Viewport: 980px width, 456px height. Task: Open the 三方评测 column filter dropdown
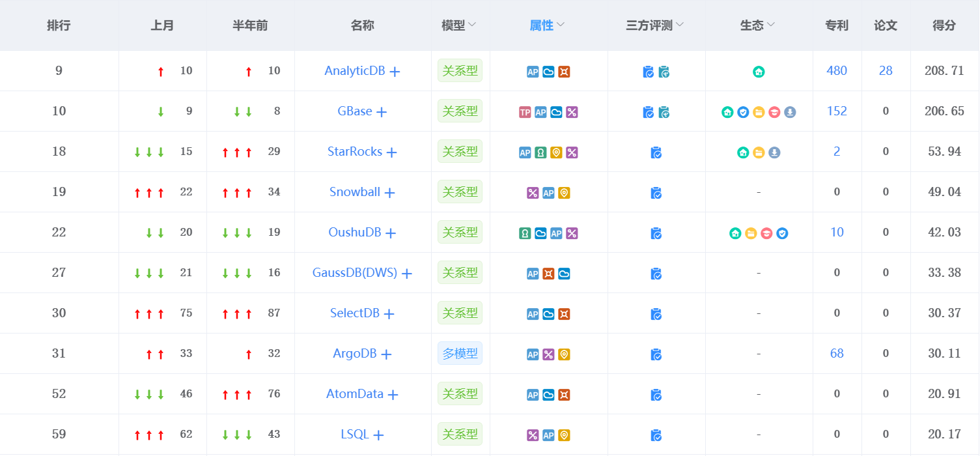click(679, 25)
